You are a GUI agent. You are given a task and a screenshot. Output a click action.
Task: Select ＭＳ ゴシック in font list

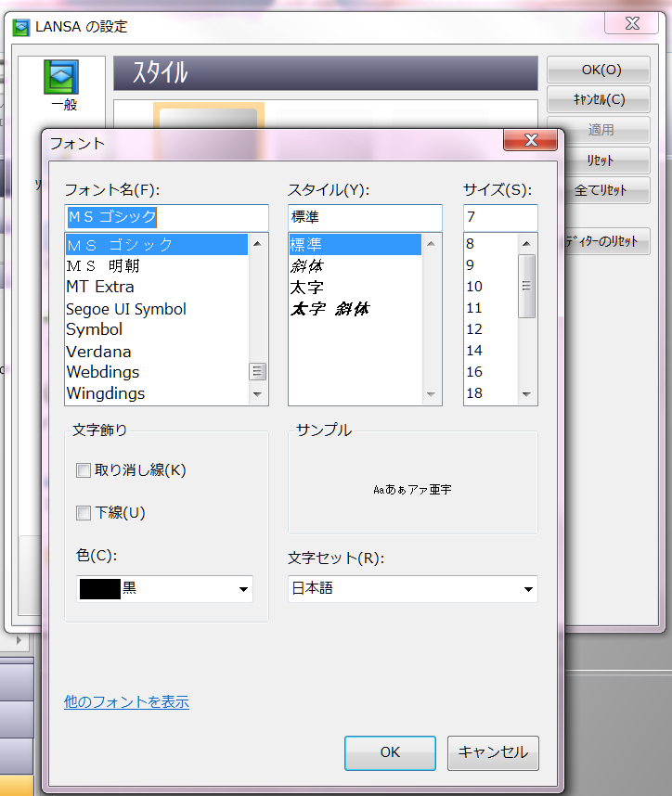(x=157, y=245)
